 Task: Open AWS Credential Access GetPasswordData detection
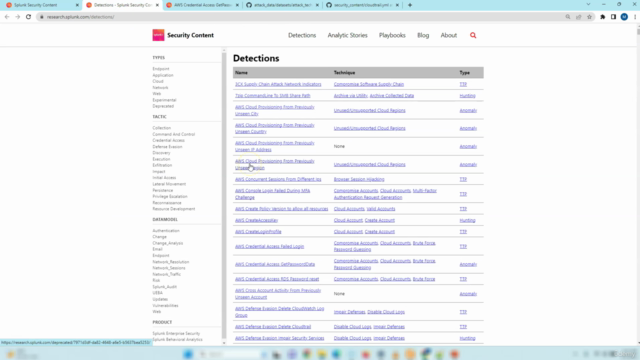(x=275, y=264)
